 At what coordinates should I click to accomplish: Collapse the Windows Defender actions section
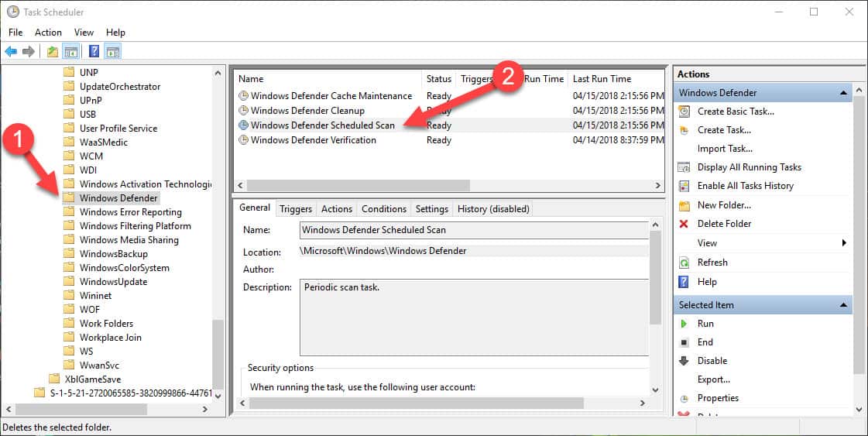[843, 93]
